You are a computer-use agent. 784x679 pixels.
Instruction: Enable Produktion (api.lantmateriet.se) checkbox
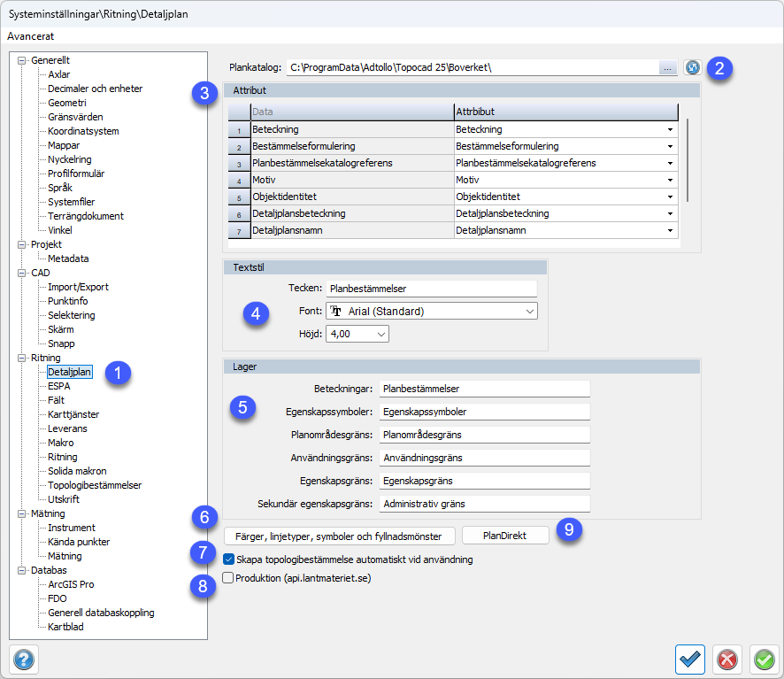(x=229, y=578)
